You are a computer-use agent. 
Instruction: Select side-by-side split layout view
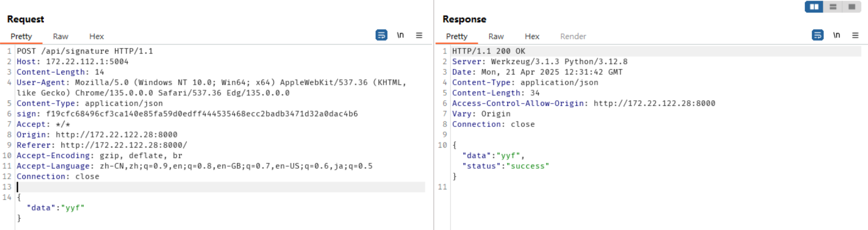click(814, 7)
